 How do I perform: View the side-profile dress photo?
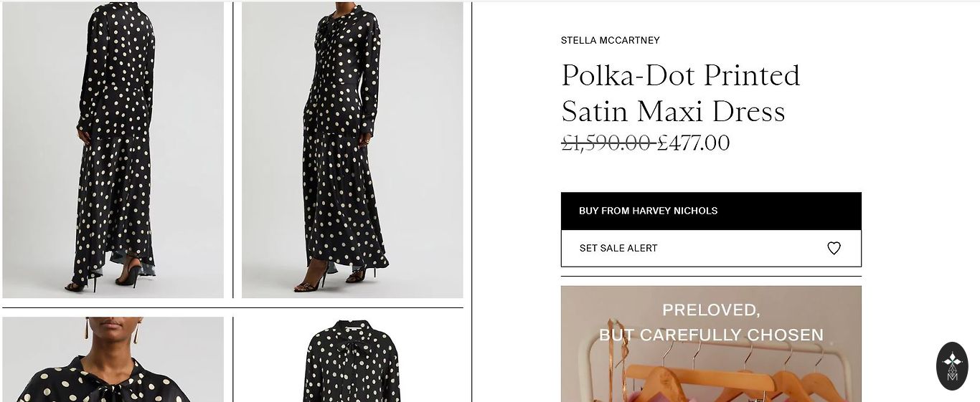click(x=352, y=149)
